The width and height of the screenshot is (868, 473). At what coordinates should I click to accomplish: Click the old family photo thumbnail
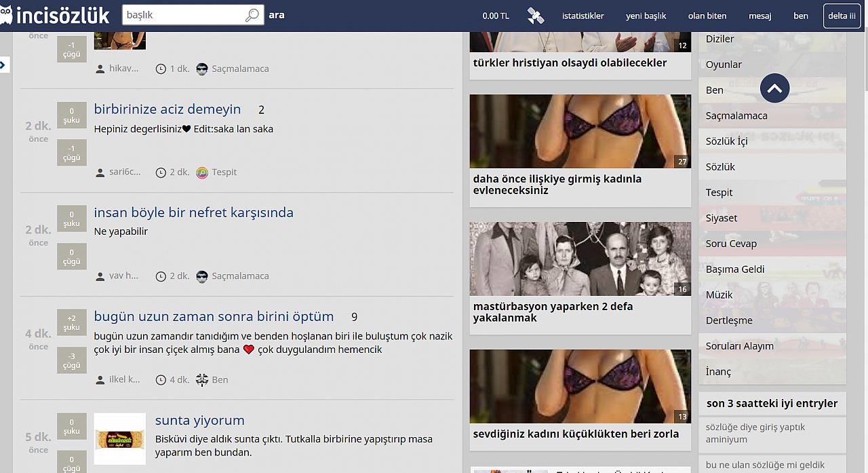580,259
